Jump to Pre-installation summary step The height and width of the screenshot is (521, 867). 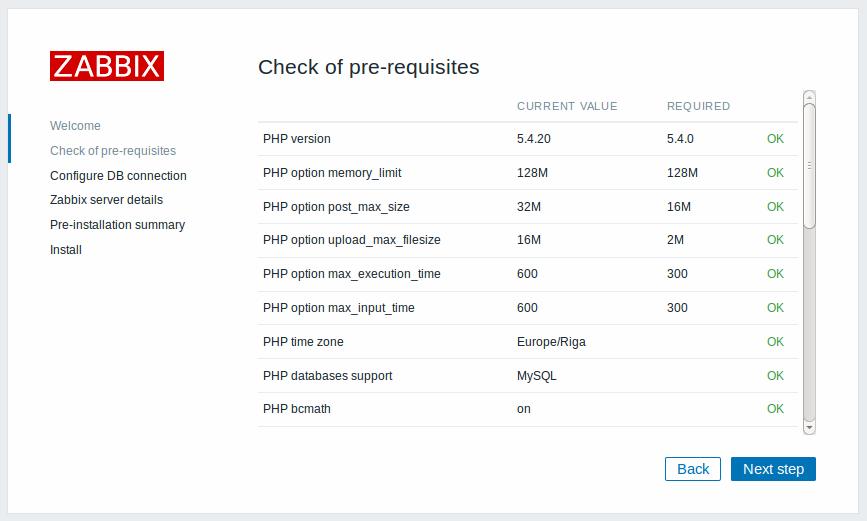tap(117, 225)
